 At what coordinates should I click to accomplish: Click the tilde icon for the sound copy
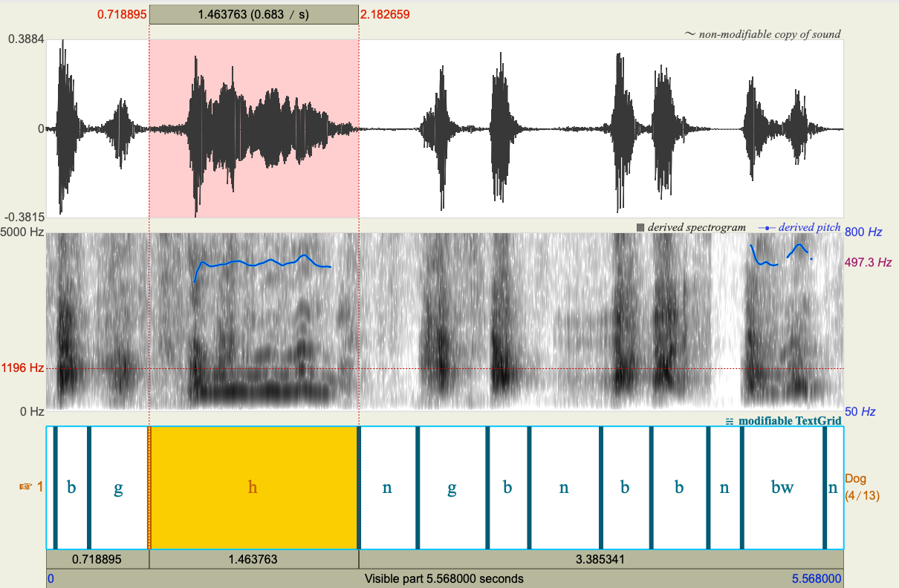(689, 33)
